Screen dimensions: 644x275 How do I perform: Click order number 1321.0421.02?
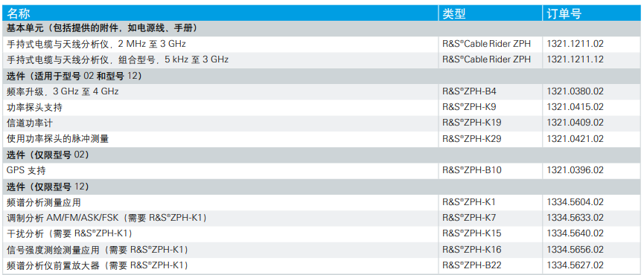pos(575,139)
